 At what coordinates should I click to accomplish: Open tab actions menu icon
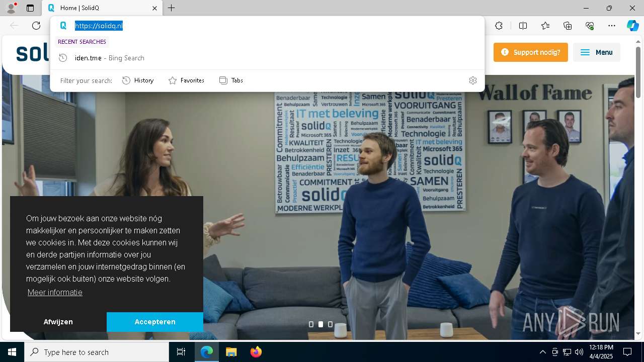coord(30,8)
